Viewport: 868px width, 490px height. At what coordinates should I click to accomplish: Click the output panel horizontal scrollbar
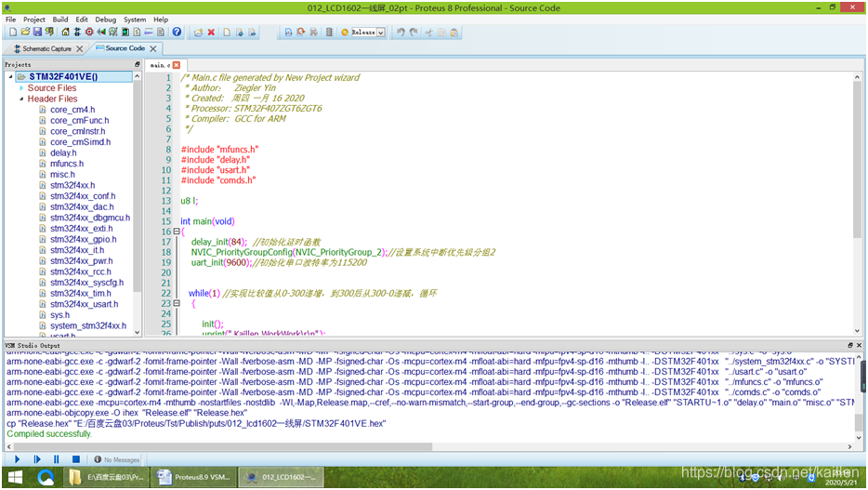[x=221, y=446]
